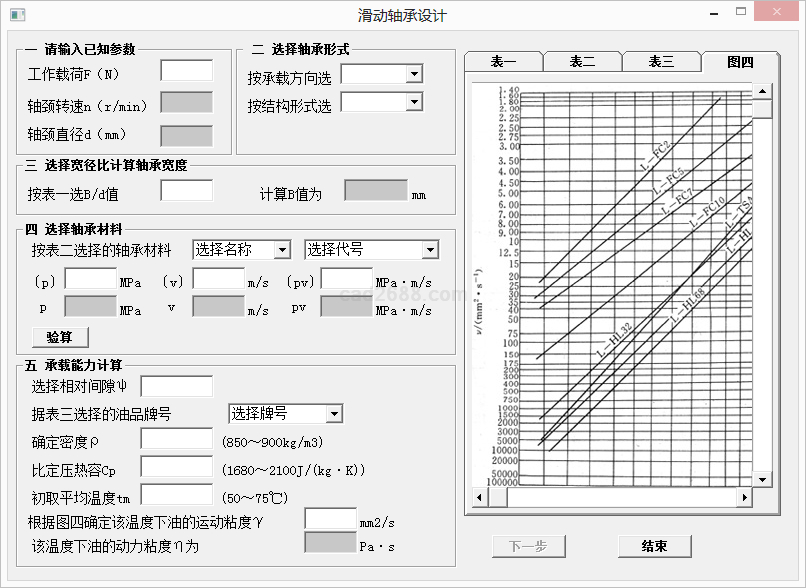Click the 确定密度ρ input field
This screenshot has height=588, width=806.
[x=176, y=440]
